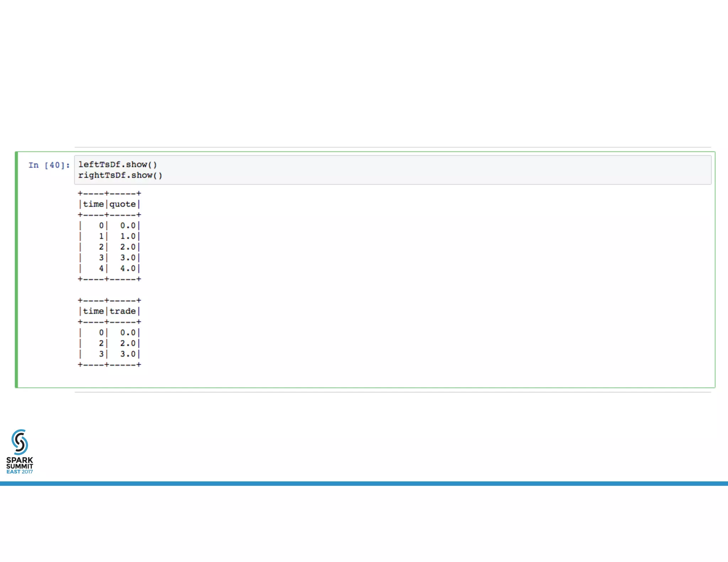Click the SPARK SUMMIT logo text

[20, 463]
